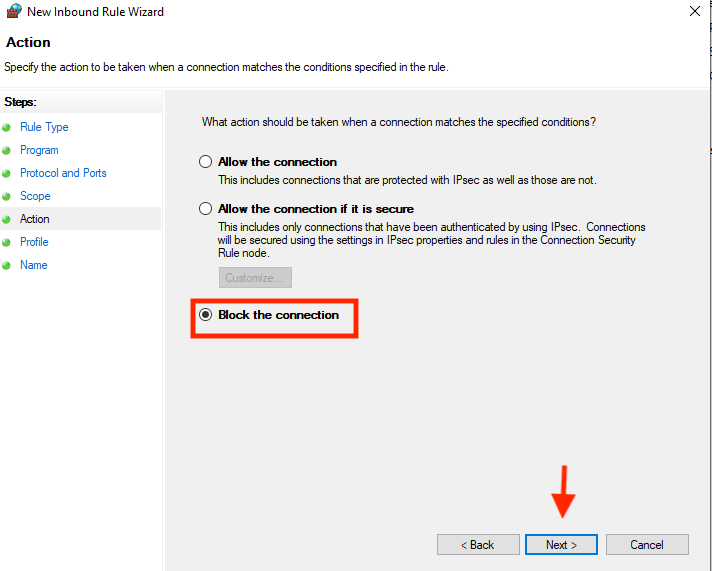
Task: Click the "Steps:" sidebar header
Action: (x=20, y=102)
